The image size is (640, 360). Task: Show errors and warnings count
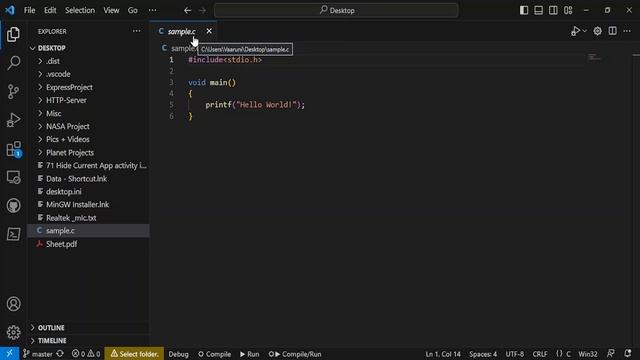(x=86, y=354)
